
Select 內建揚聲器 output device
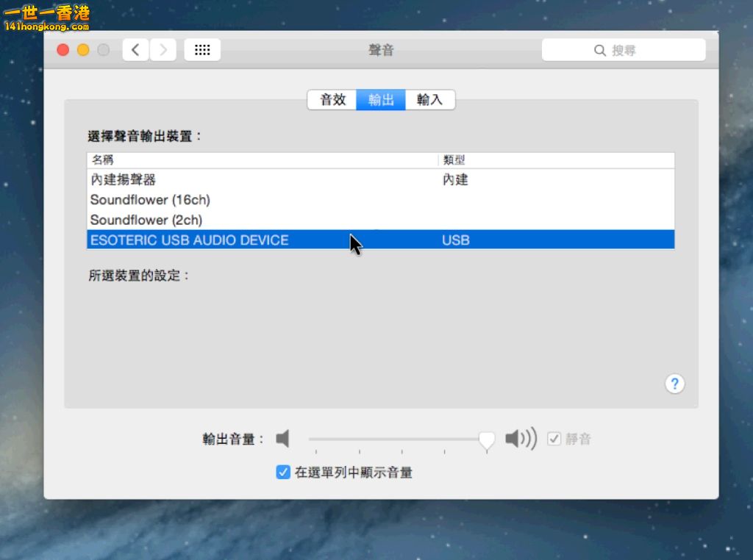(x=123, y=179)
